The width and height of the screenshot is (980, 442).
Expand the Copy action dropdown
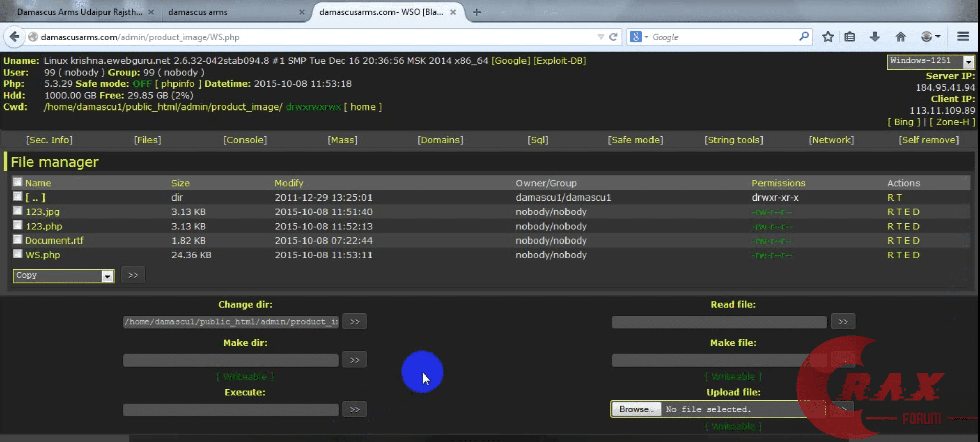(x=63, y=276)
